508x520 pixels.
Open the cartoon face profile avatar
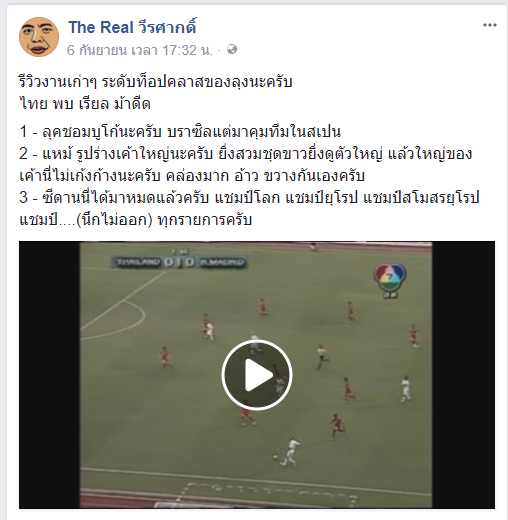(39, 37)
